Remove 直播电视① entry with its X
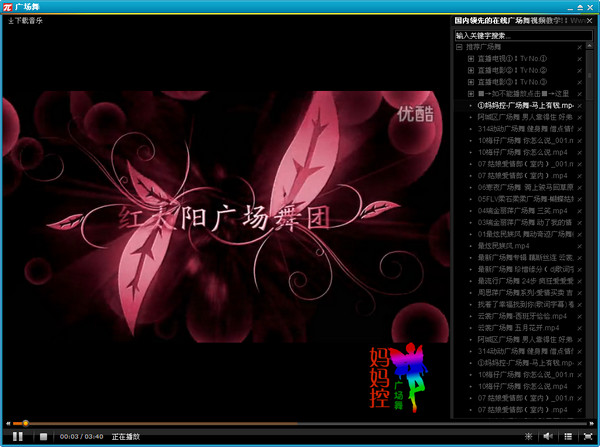Viewport: 600px width, 447px height. click(x=578, y=59)
